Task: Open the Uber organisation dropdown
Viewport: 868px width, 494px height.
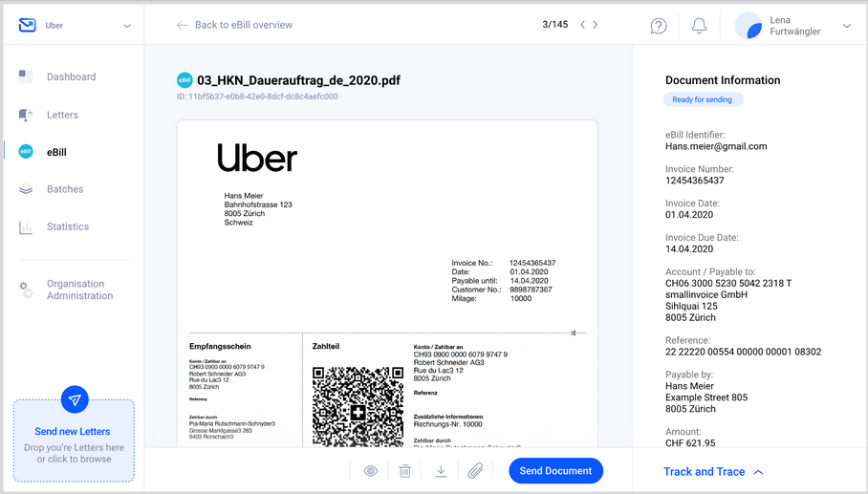Action: coord(127,26)
